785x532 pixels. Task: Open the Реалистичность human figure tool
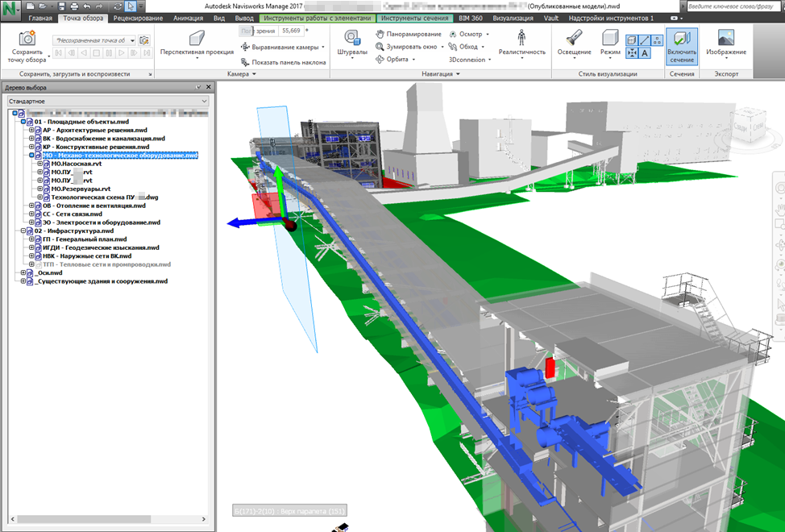click(x=521, y=38)
